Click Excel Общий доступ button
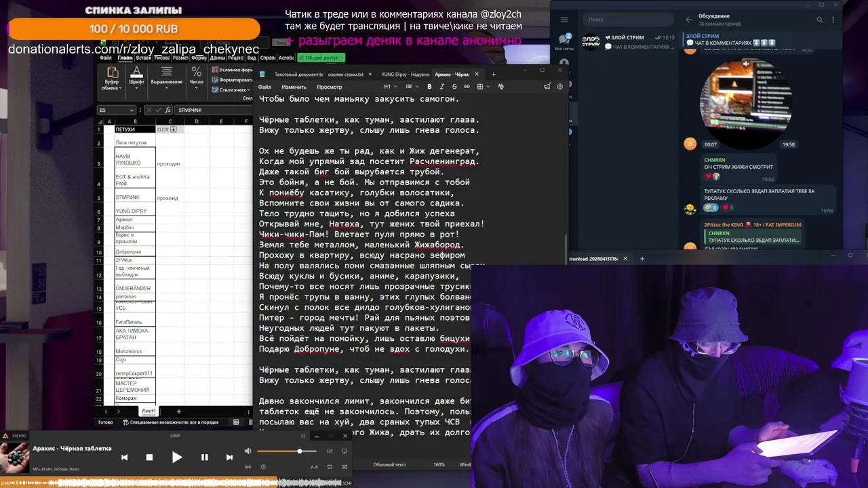This screenshot has height=488, width=868. click(x=321, y=58)
